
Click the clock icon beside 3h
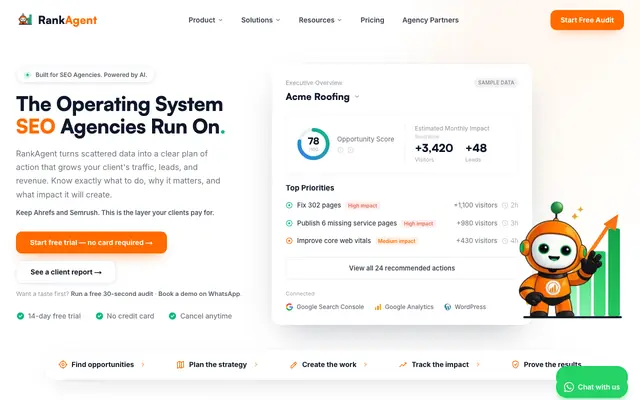[x=505, y=223]
